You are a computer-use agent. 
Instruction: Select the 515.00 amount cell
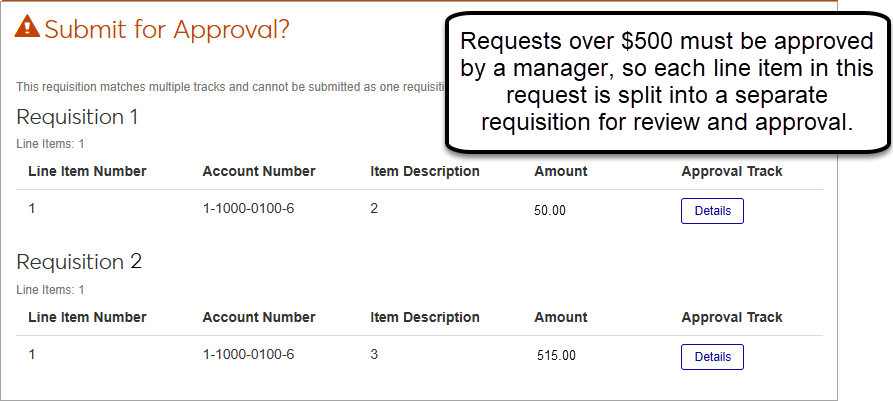[556, 356]
